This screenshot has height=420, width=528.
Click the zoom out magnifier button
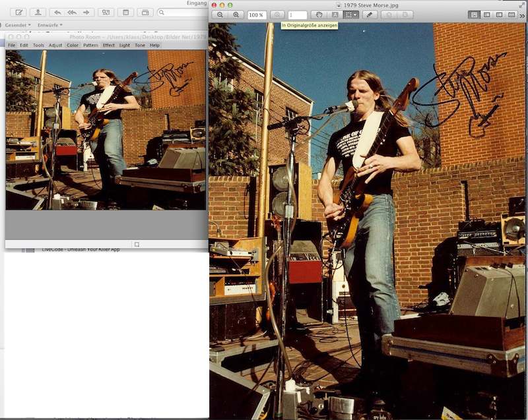[x=220, y=15]
